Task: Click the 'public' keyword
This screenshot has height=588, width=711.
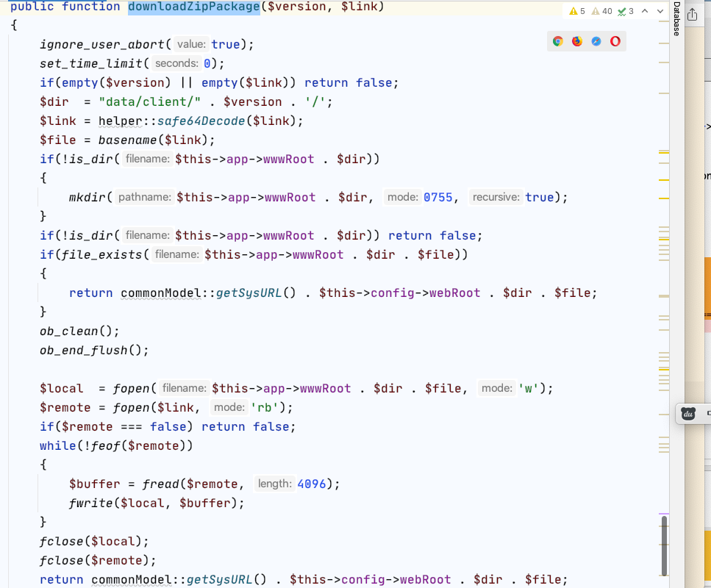Action: [32, 7]
